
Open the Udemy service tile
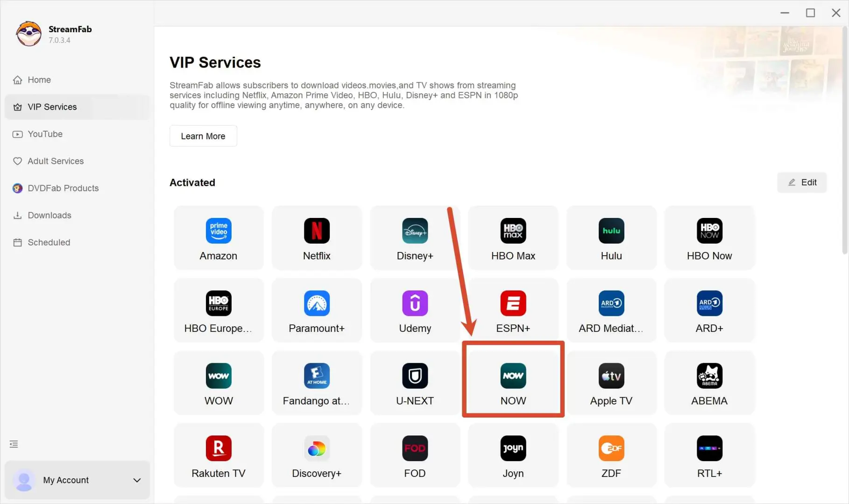click(x=415, y=310)
